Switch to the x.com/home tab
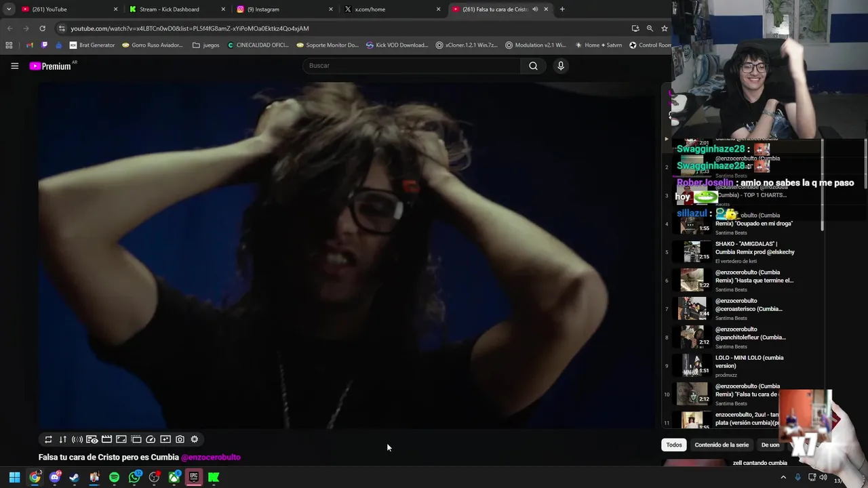 tap(392, 9)
